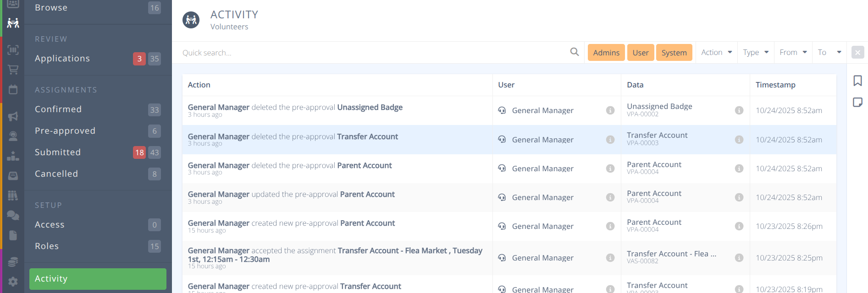Open the megaphone announcements icon in the left rail
Viewport: 868px width, 293px height.
click(x=13, y=116)
